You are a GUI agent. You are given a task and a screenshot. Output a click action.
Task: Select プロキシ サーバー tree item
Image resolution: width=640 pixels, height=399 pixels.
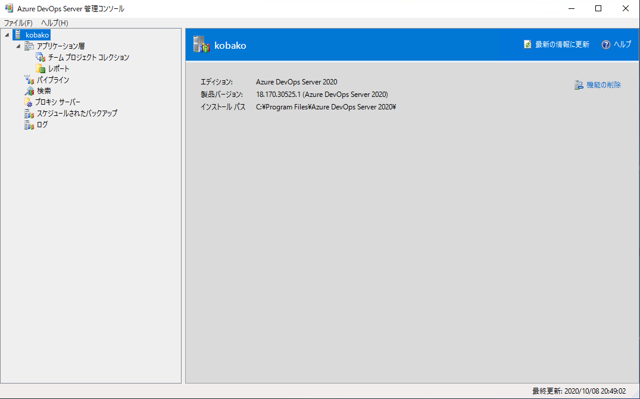pyautogui.click(x=57, y=102)
